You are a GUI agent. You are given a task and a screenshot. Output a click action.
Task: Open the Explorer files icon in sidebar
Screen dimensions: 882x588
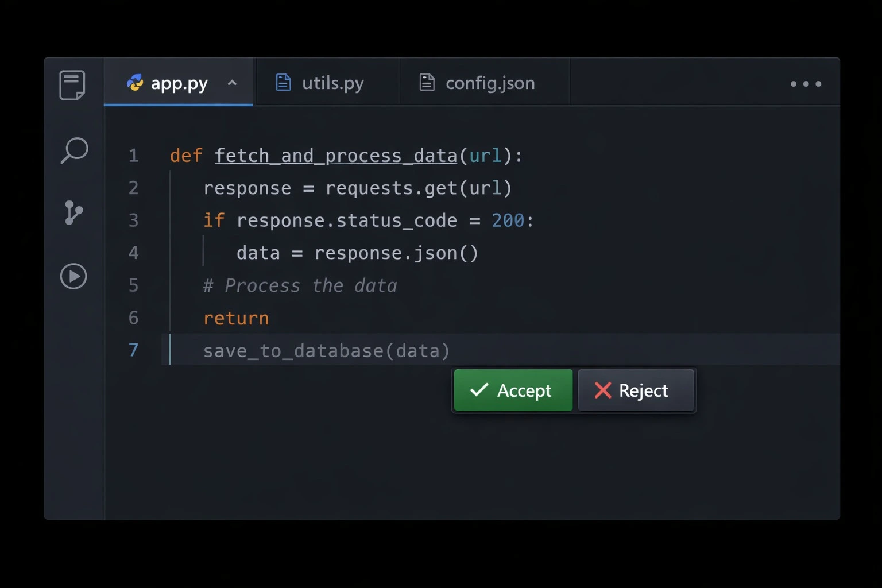click(72, 85)
